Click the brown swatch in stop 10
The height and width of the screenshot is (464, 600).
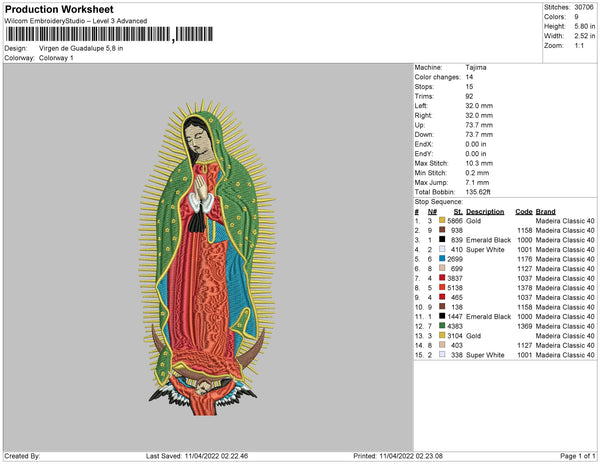[442, 306]
